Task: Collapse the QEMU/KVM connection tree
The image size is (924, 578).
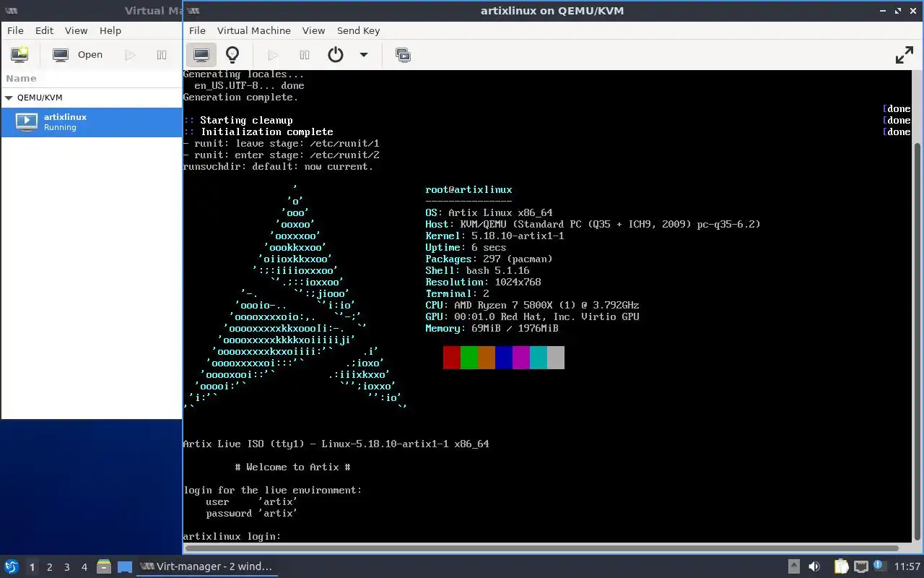Action: [9, 98]
